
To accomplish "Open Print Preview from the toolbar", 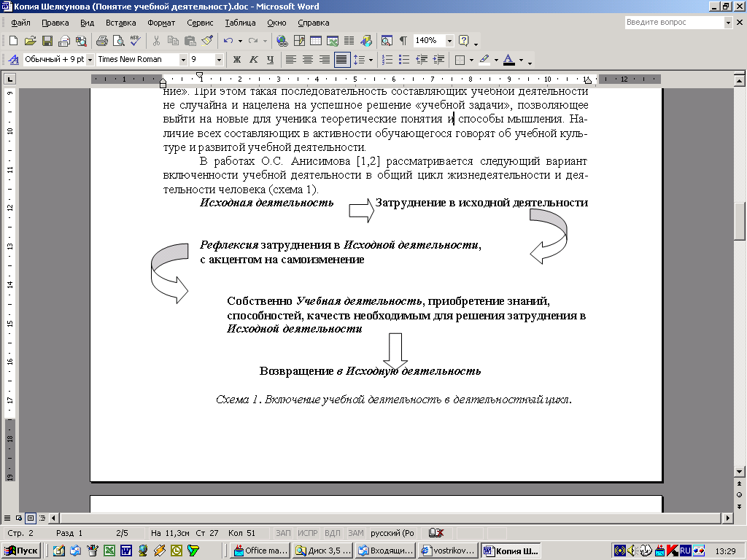I will [x=118, y=41].
